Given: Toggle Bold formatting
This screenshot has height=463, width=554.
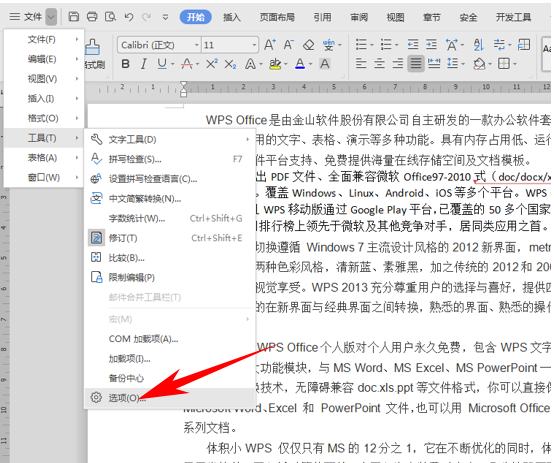Looking at the screenshot, I should (x=125, y=64).
